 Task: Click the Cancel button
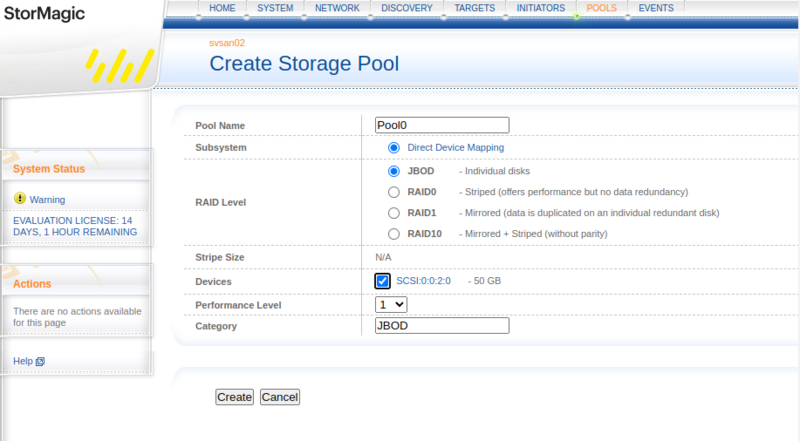pyautogui.click(x=280, y=397)
